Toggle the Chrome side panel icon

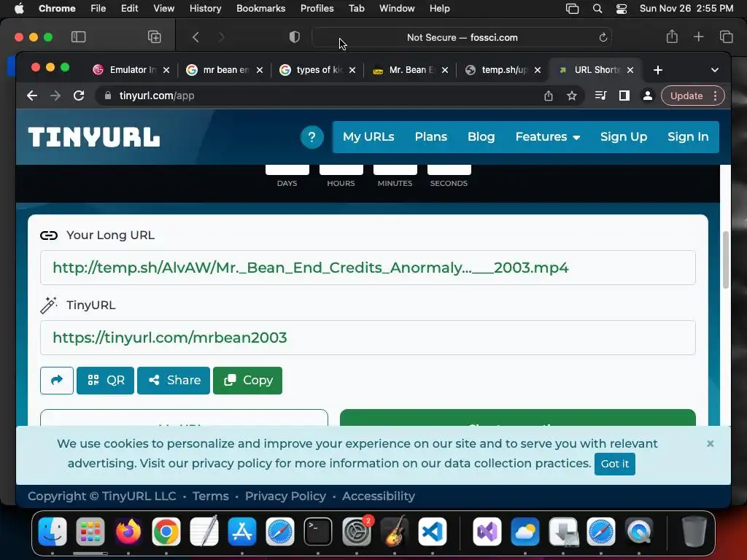pos(624,96)
